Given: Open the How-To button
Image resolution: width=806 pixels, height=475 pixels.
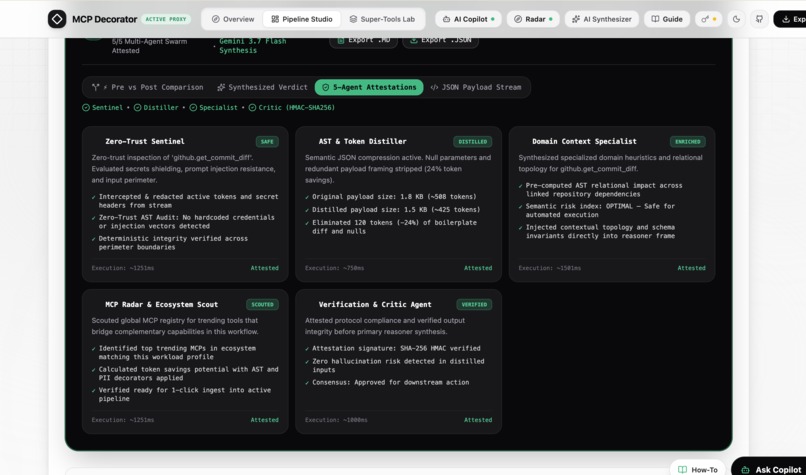Looking at the screenshot, I should [x=698, y=469].
